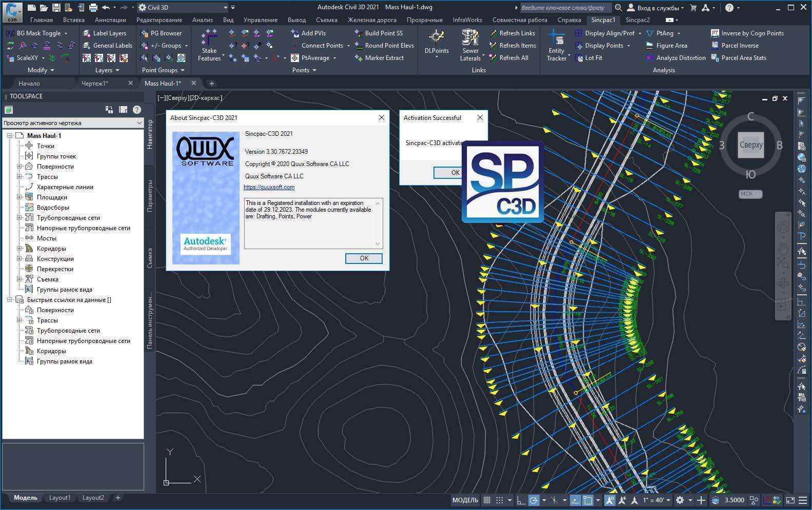
Task: Toggle snap mode in status bar
Action: [x=499, y=500]
